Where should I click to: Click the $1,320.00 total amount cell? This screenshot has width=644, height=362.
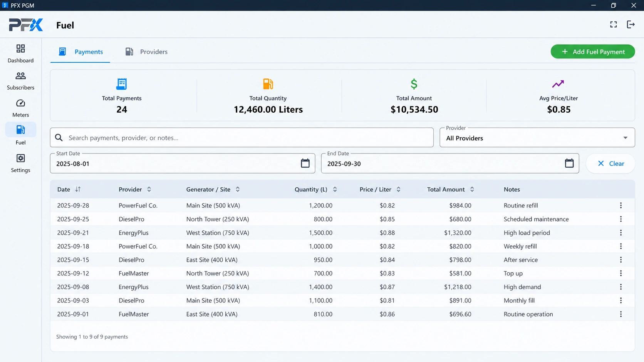coord(458,233)
